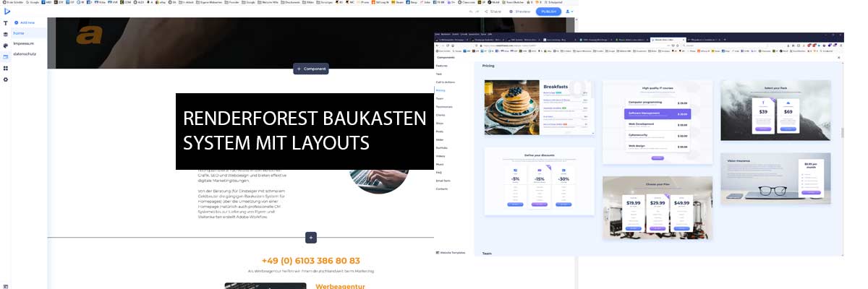Viewport: 868px width, 289px height.
Task: Select Features in Components list
Action: pos(441,66)
